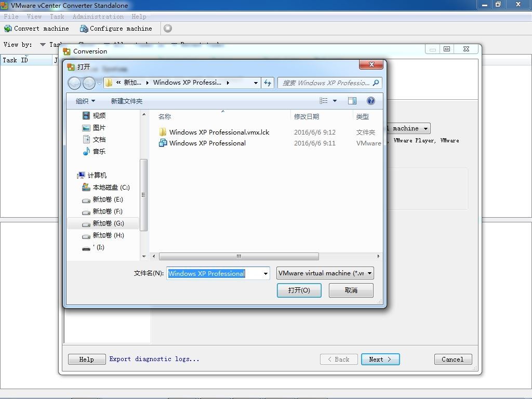This screenshot has height=399, width=532.
Task: Change view layout with the view icon
Action: pyautogui.click(x=323, y=101)
